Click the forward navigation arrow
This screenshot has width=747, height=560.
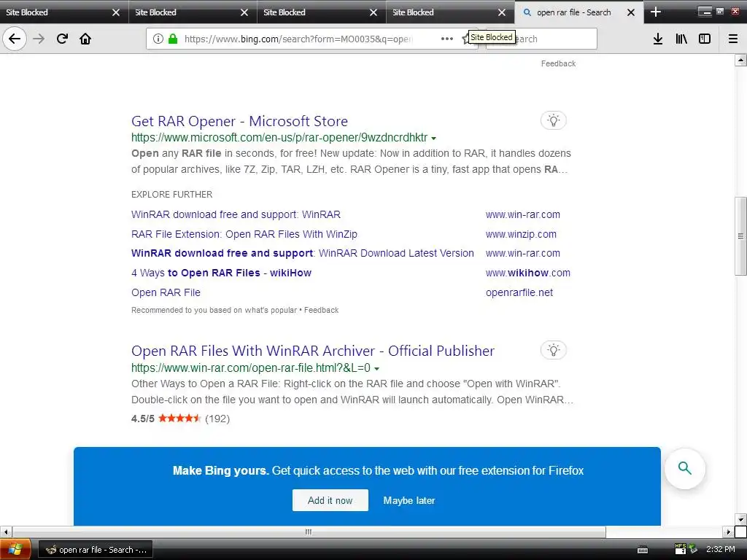tap(39, 39)
